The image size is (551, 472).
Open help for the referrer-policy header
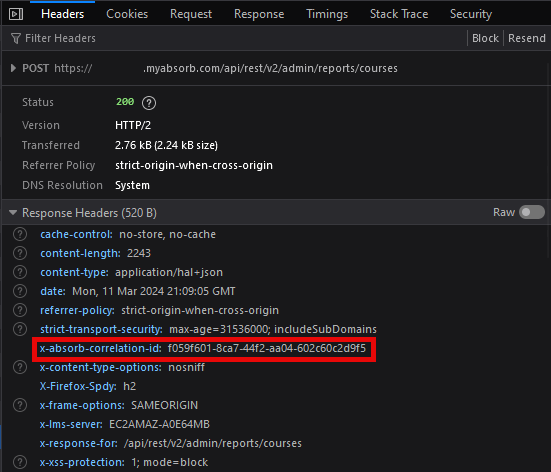20,310
